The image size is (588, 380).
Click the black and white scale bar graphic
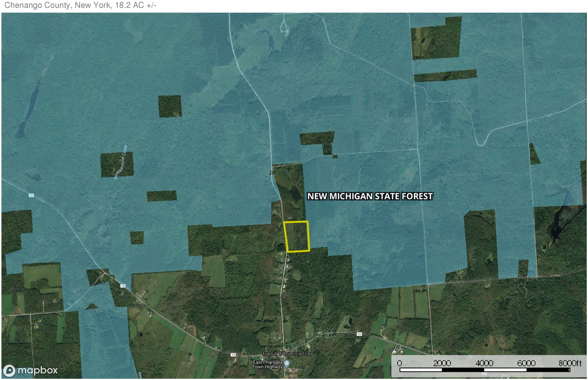[x=485, y=370]
